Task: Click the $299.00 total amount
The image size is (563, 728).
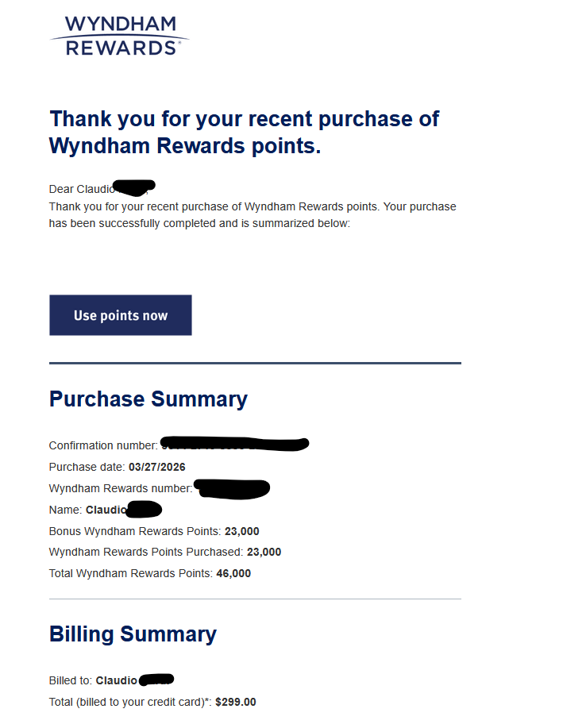Action: (236, 702)
